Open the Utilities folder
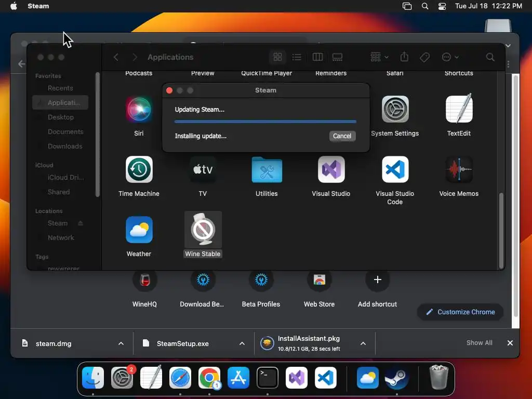This screenshot has width=532, height=399. point(267,170)
